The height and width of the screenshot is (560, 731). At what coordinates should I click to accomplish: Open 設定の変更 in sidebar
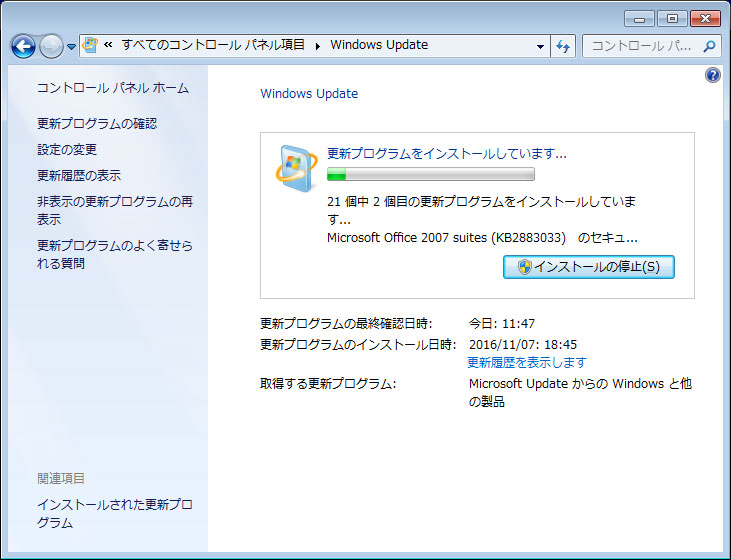67,150
